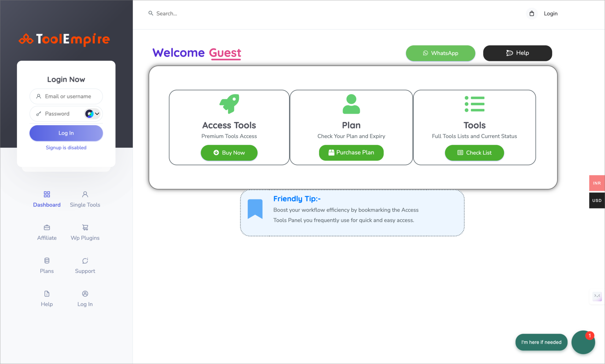This screenshot has height=364, width=605.
Task: Click the search magnifier icon
Action: (x=151, y=13)
